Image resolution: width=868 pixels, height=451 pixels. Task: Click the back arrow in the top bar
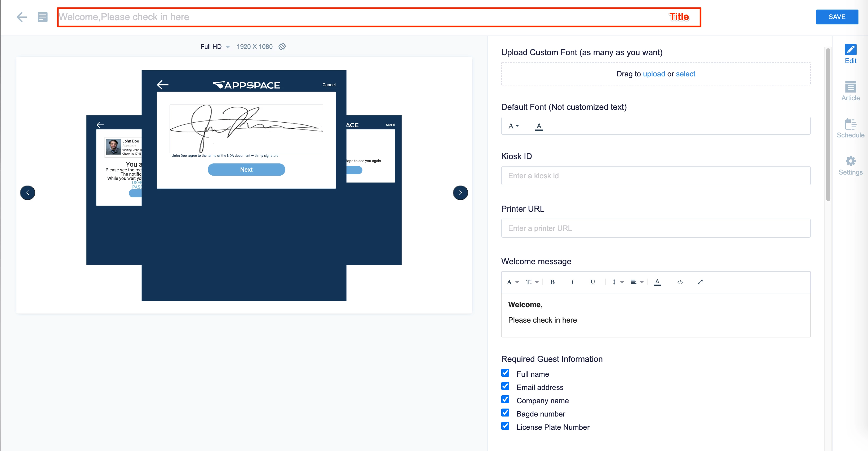(21, 17)
